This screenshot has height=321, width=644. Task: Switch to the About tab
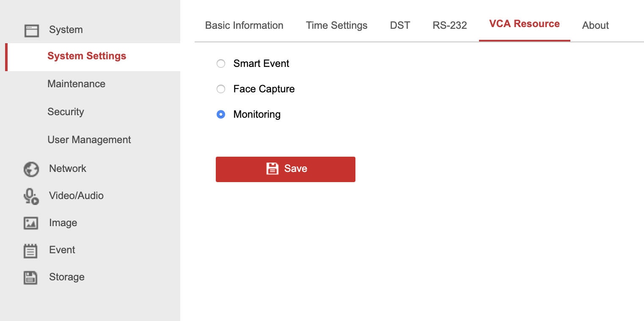(x=595, y=25)
